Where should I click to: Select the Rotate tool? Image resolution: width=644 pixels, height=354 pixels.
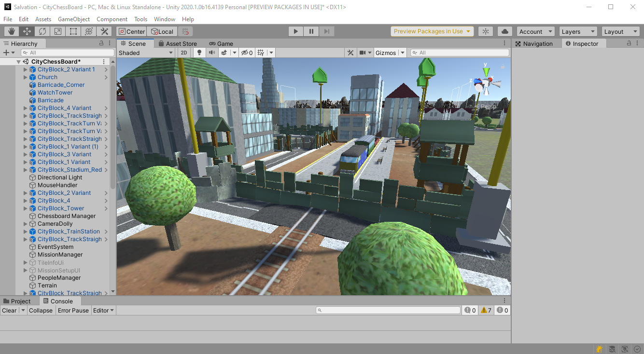pyautogui.click(x=42, y=31)
